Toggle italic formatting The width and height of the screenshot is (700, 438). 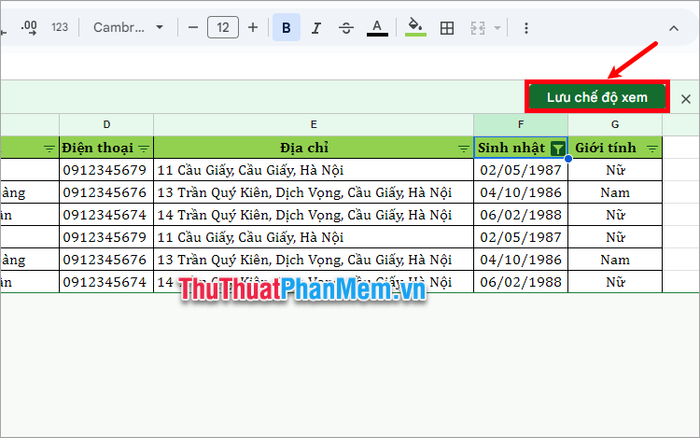[316, 28]
